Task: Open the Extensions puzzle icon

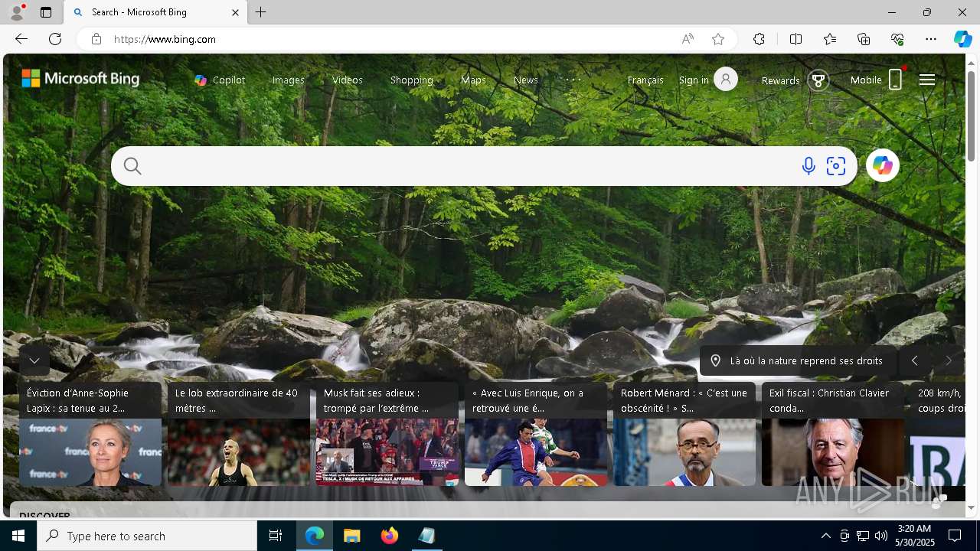Action: [759, 39]
